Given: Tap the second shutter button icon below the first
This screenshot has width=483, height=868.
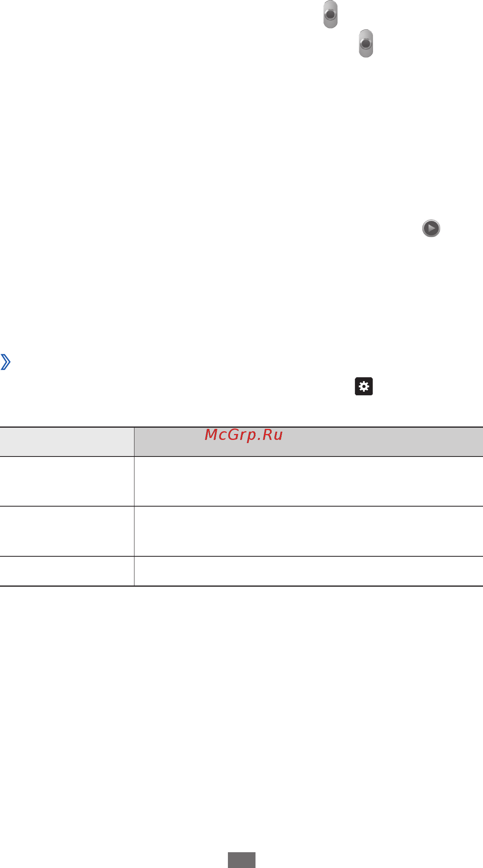Looking at the screenshot, I should tap(366, 43).
